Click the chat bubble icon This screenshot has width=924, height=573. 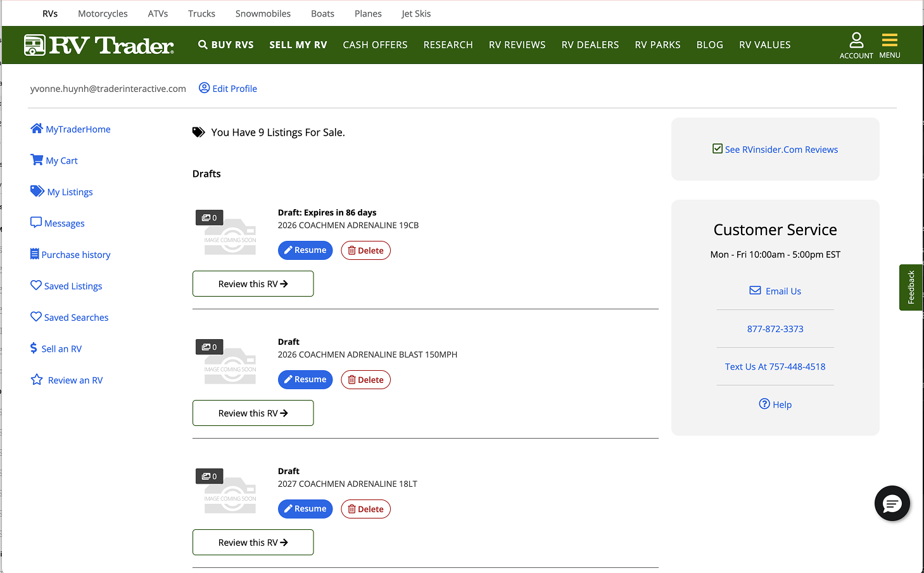coord(892,503)
